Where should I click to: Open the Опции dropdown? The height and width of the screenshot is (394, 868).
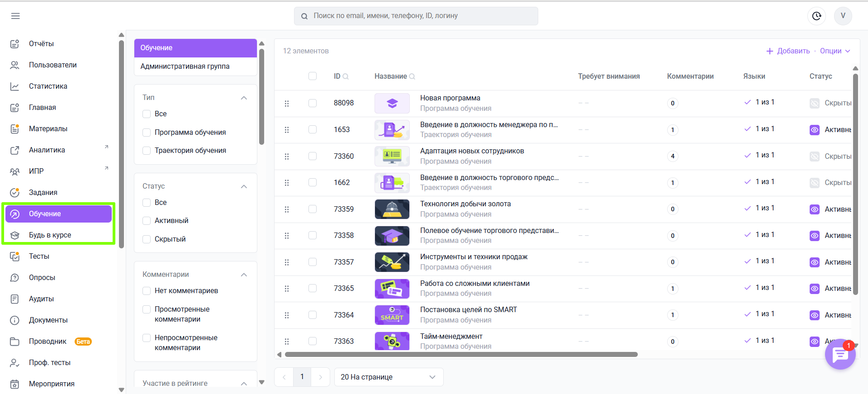click(835, 51)
